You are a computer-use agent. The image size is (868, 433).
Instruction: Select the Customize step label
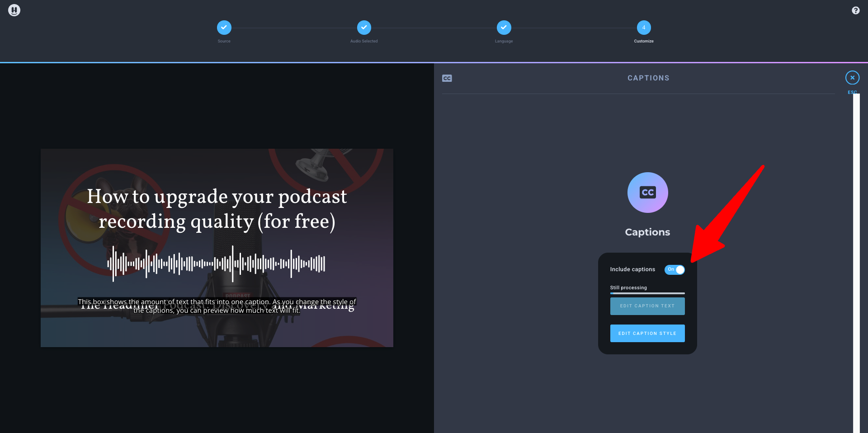pos(643,41)
